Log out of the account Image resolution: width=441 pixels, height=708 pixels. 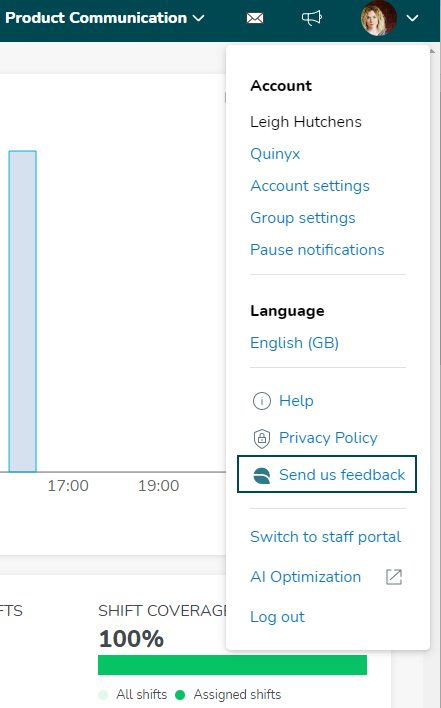click(278, 617)
